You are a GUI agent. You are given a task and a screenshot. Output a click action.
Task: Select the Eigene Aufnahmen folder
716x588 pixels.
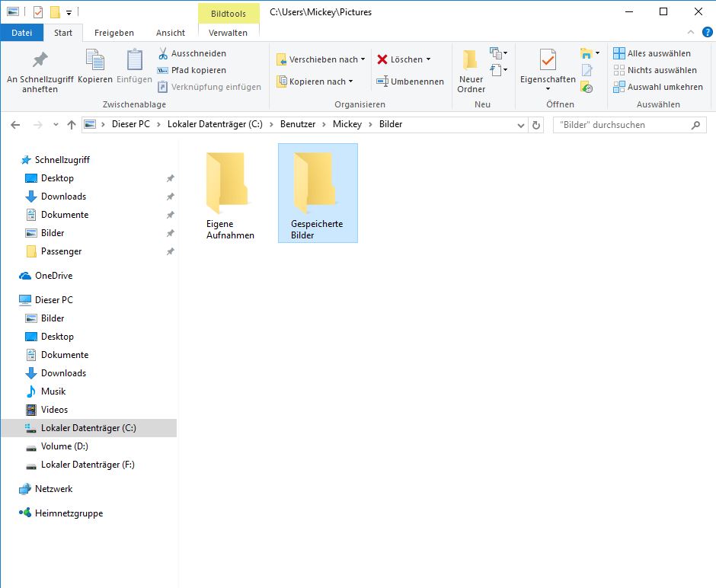(230, 193)
